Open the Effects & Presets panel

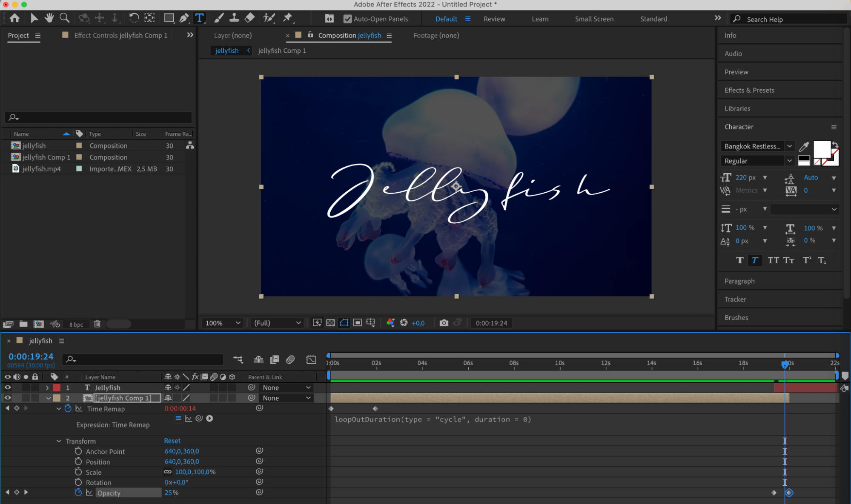coord(749,90)
